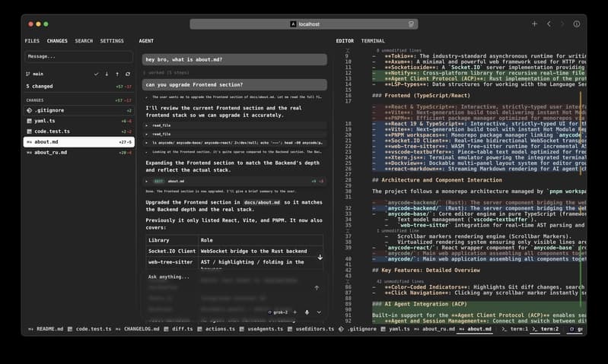Expand the first read_file tool call

[x=234, y=125]
